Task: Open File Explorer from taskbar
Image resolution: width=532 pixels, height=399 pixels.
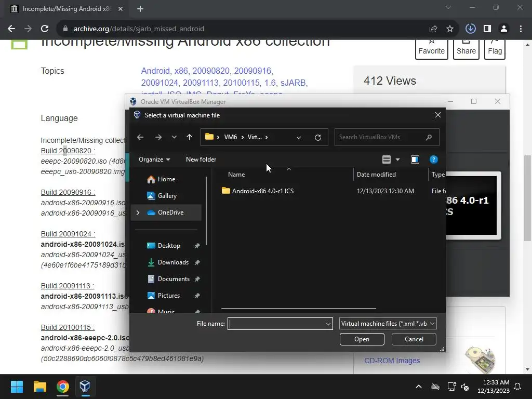Action: [39, 387]
